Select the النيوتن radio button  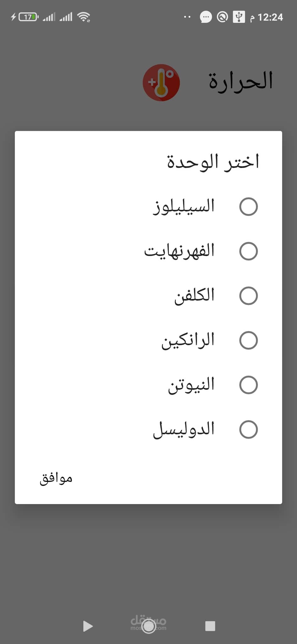[x=248, y=385]
